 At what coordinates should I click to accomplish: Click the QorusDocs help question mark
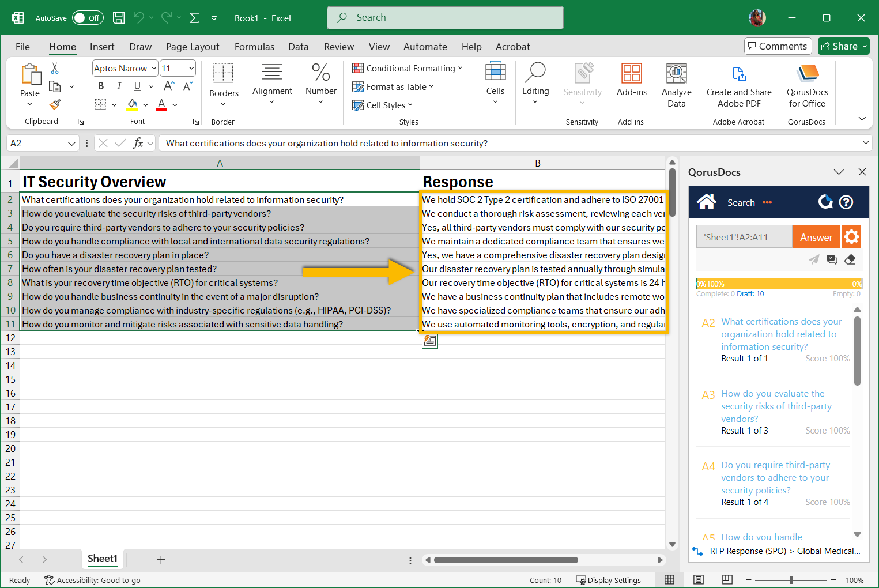[846, 202]
